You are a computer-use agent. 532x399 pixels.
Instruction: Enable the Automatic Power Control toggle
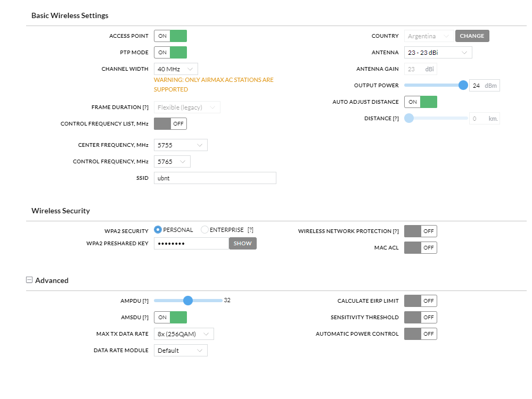(420, 334)
